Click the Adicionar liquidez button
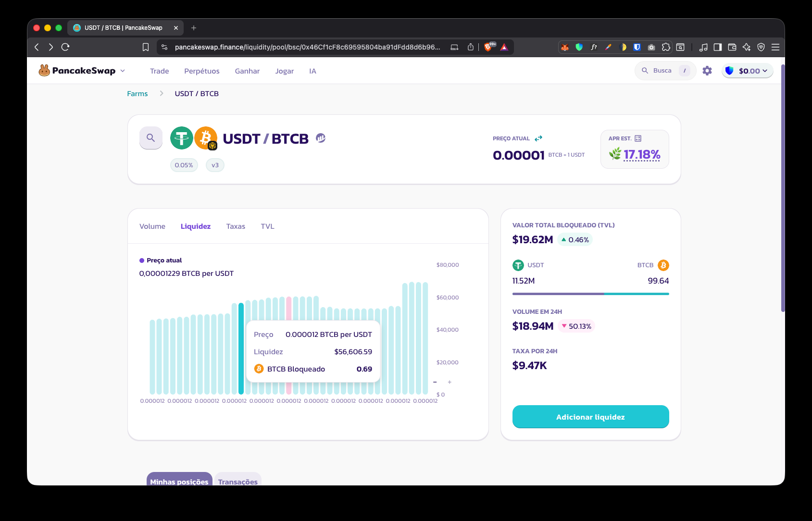The height and width of the screenshot is (521, 812). 591,417
